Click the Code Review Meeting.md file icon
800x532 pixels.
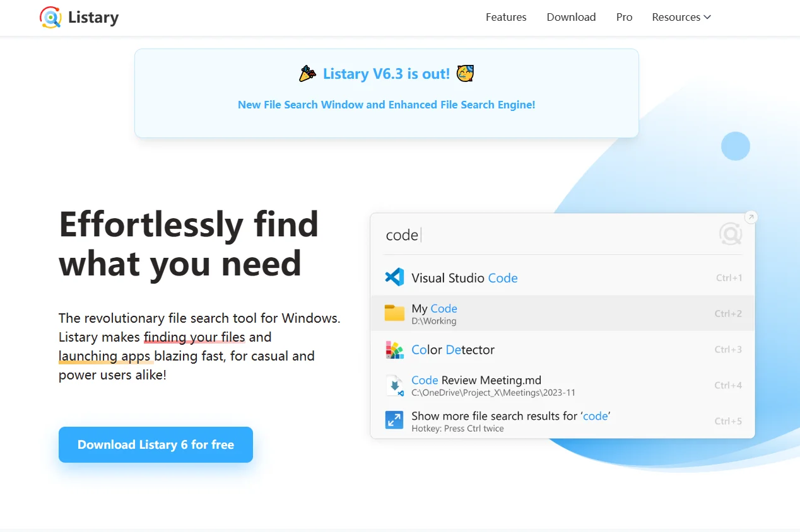394,385
